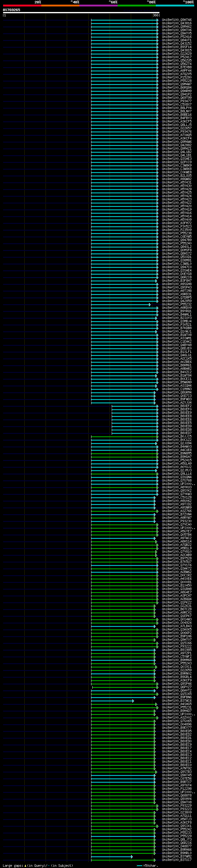Image resolution: width=197 pixels, height=868 pixels.
Task: Open hit UniRef100_B4AW03
Action: click(177, 446)
